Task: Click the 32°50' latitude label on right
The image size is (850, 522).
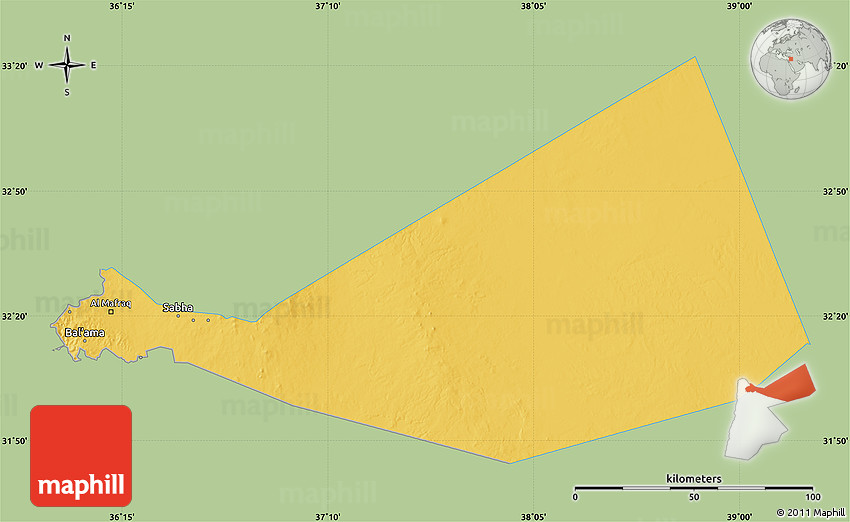Action: pos(835,191)
